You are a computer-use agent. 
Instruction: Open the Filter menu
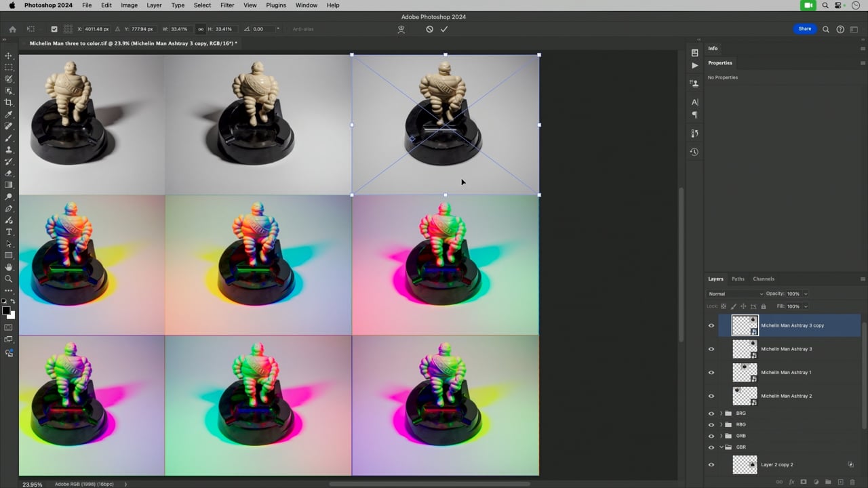click(227, 5)
